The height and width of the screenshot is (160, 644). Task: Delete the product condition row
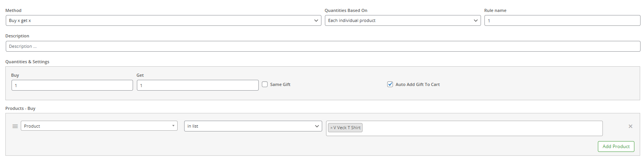point(631,126)
